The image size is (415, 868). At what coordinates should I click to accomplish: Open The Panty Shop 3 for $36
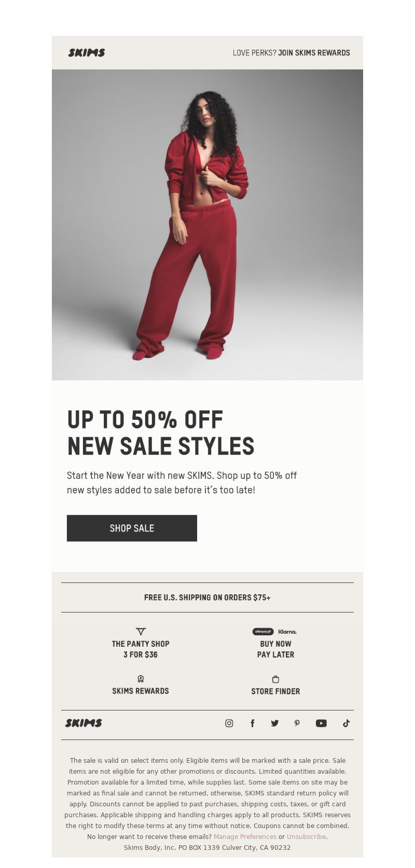click(x=141, y=649)
